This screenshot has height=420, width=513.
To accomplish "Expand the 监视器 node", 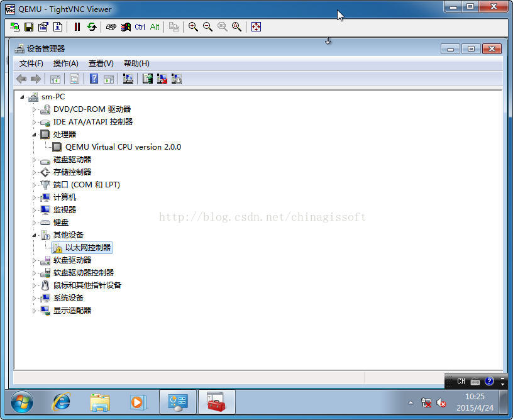I will tap(34, 210).
